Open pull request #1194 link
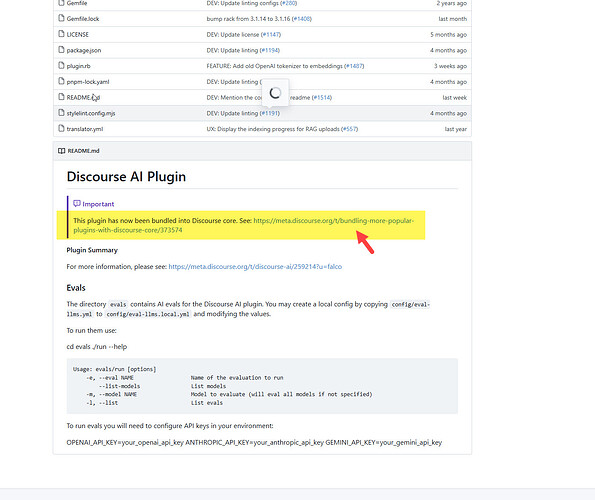Image resolution: width=595 pixels, height=500 pixels. [270, 50]
